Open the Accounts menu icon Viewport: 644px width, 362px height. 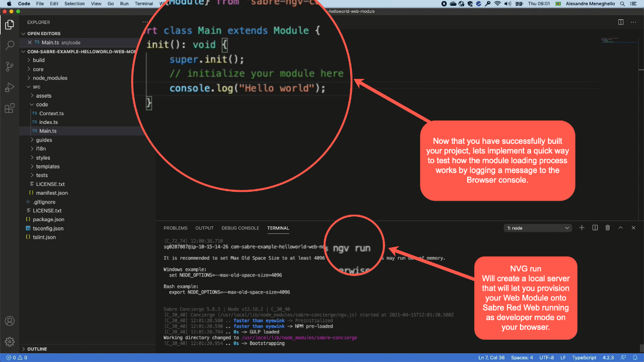tap(9, 321)
